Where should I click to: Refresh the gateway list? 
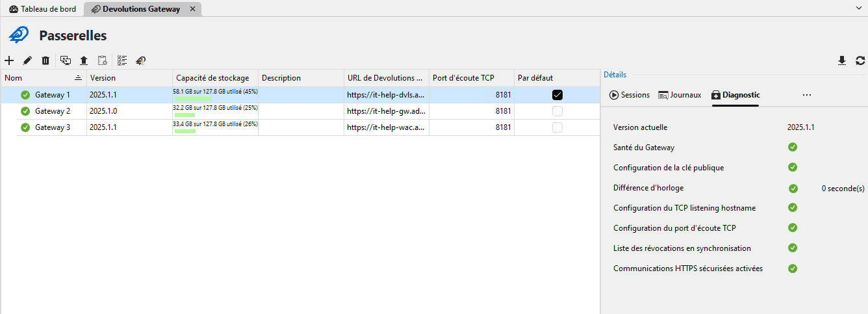[x=860, y=60]
